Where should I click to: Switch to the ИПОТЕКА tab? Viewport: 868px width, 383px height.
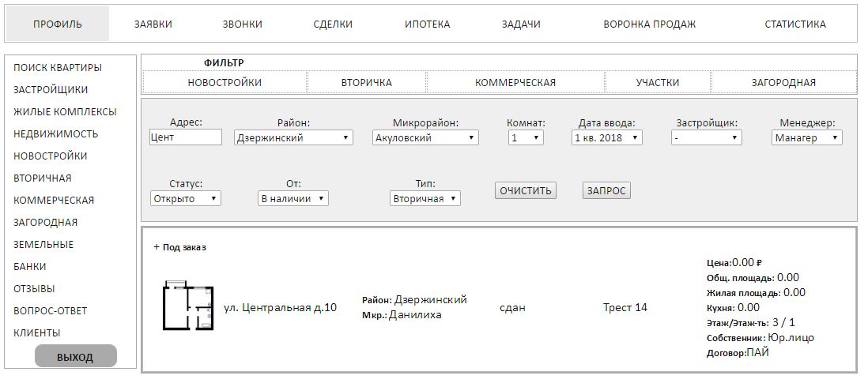[x=427, y=24]
